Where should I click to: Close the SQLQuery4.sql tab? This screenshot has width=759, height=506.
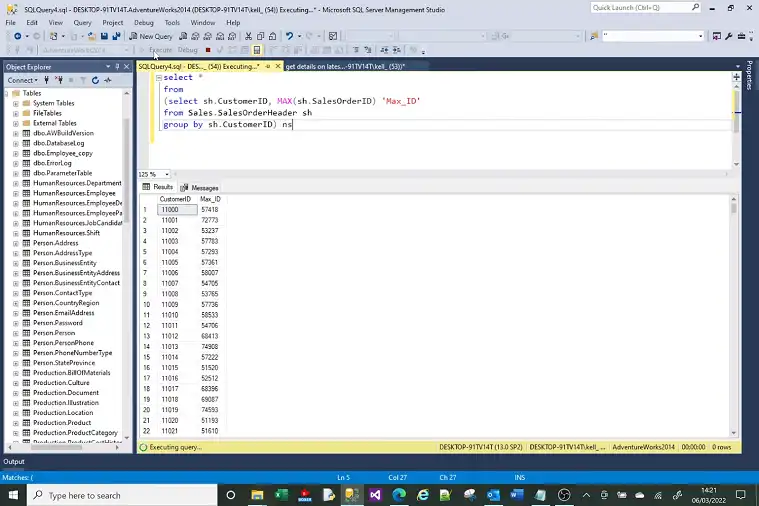(278, 66)
